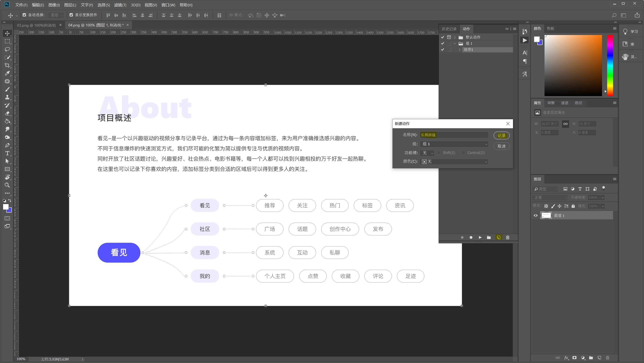
Task: Hide 图层 1 using the eye icon
Action: click(536, 215)
